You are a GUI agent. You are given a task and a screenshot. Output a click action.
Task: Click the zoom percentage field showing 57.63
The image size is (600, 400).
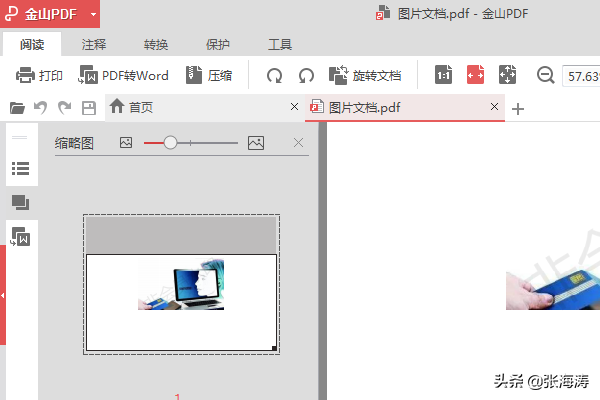pyautogui.click(x=581, y=76)
